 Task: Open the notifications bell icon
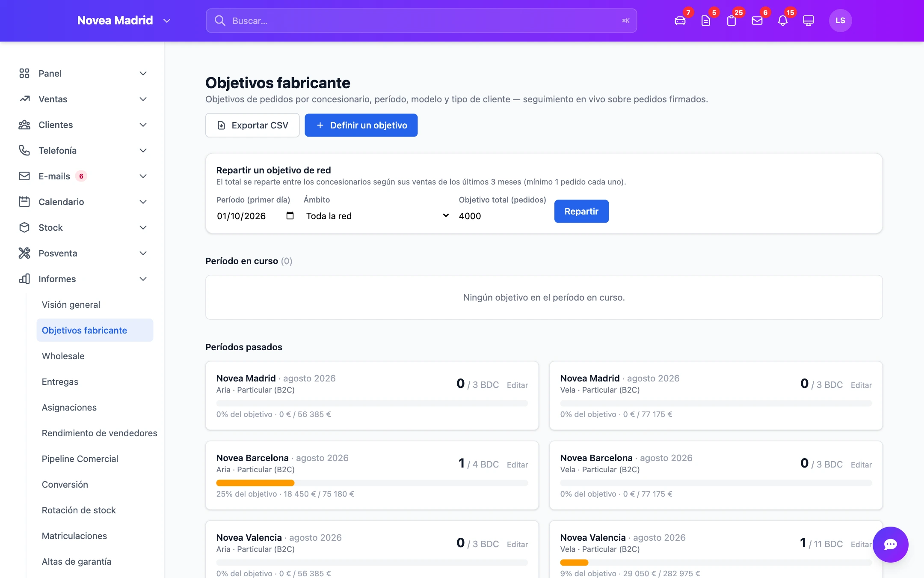(x=783, y=21)
